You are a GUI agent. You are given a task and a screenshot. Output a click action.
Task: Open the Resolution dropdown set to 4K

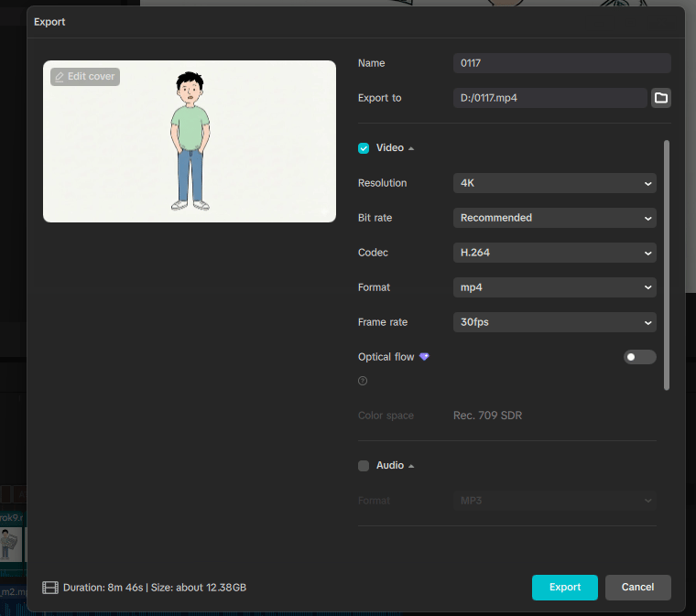(x=554, y=183)
